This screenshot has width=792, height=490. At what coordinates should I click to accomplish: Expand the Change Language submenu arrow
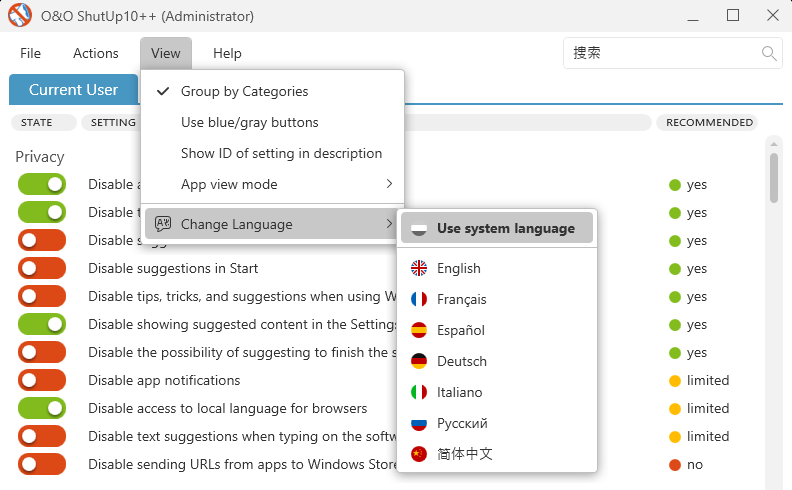(389, 224)
